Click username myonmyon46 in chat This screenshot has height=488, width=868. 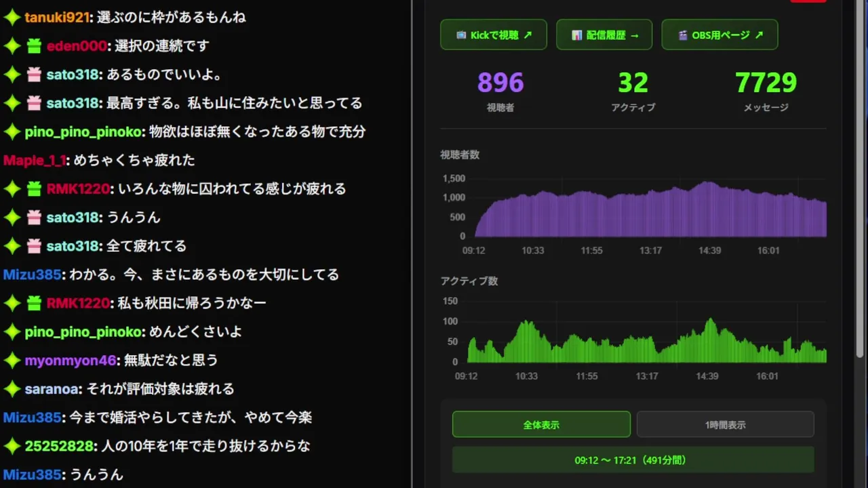71,360
